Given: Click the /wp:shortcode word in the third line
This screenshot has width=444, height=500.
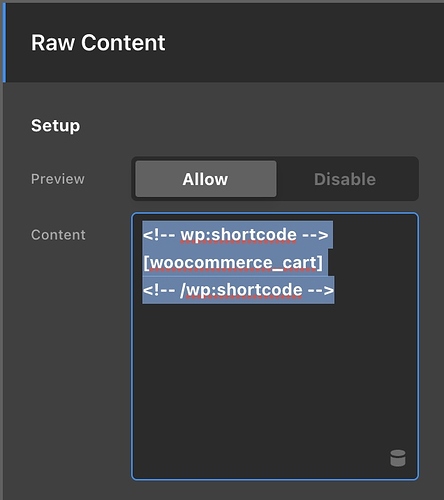Looking at the screenshot, I should click(241, 290).
